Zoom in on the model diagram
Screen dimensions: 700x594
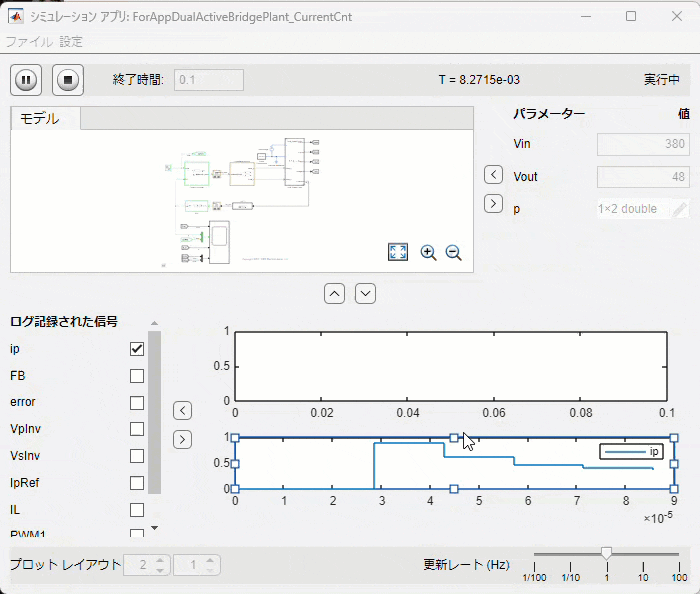(428, 253)
